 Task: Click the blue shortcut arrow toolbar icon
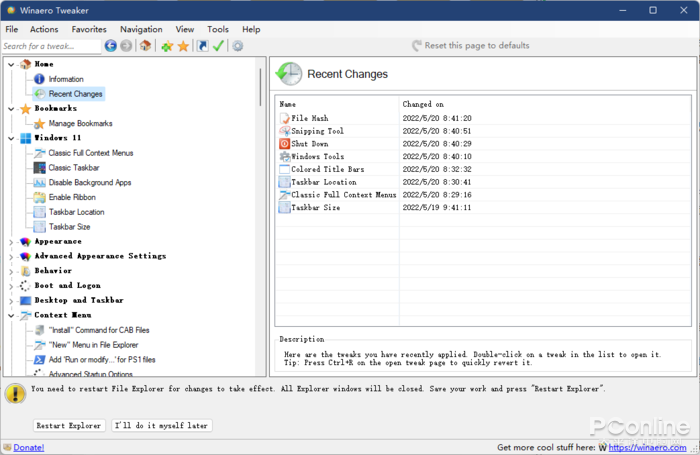pos(202,46)
